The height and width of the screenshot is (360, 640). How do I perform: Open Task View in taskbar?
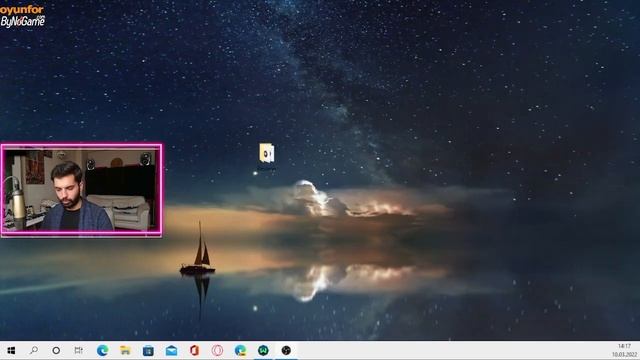click(x=78, y=350)
